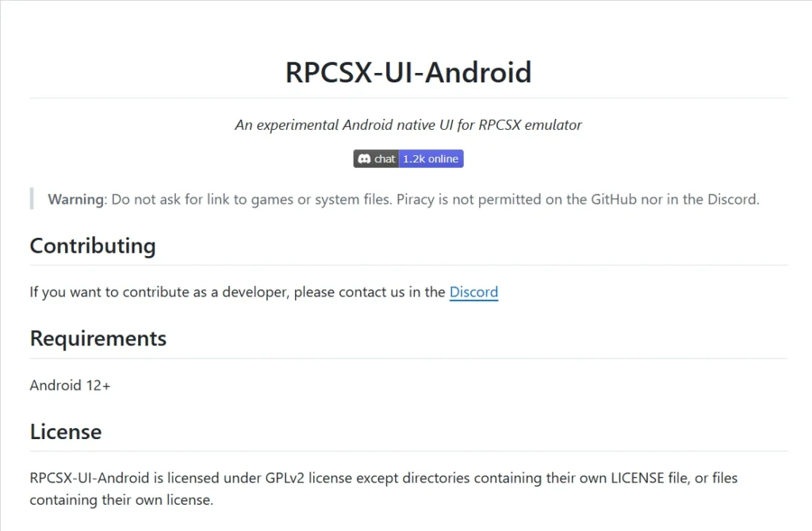Click 'containing their own license.' final line
The height and width of the screenshot is (531, 812).
coord(121,500)
